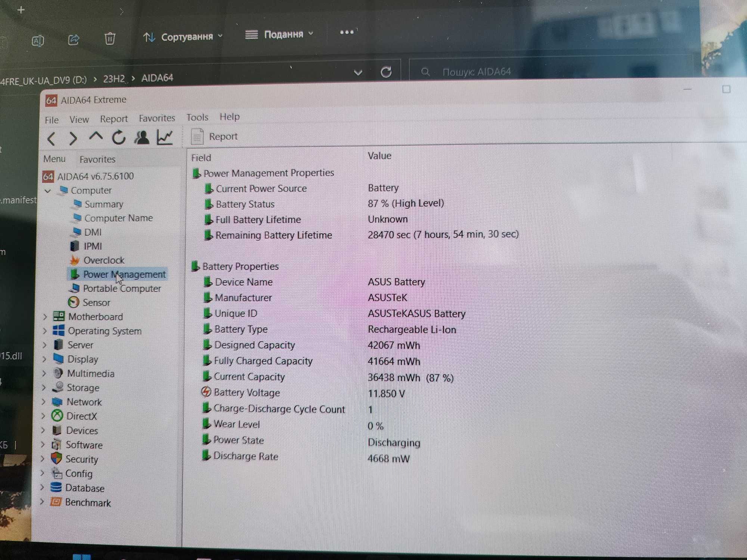
Task: Click the Benchmark tree icon
Action: point(56,502)
